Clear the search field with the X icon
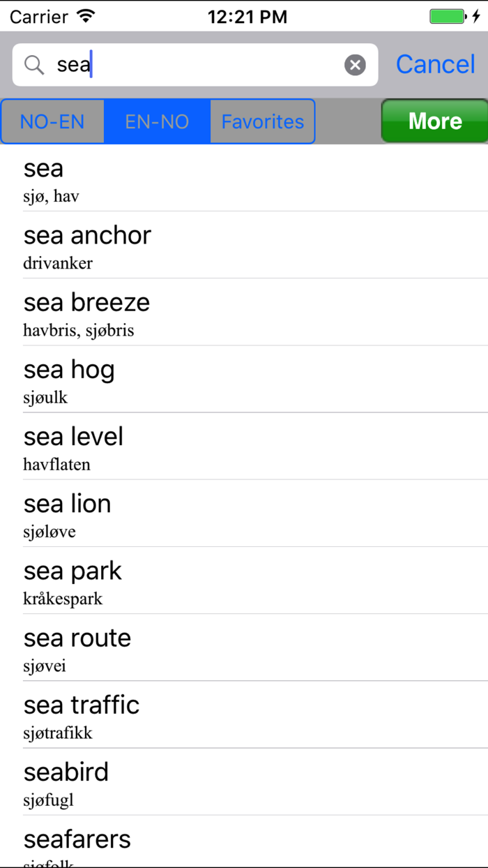This screenshot has width=488, height=868. pos(356,64)
